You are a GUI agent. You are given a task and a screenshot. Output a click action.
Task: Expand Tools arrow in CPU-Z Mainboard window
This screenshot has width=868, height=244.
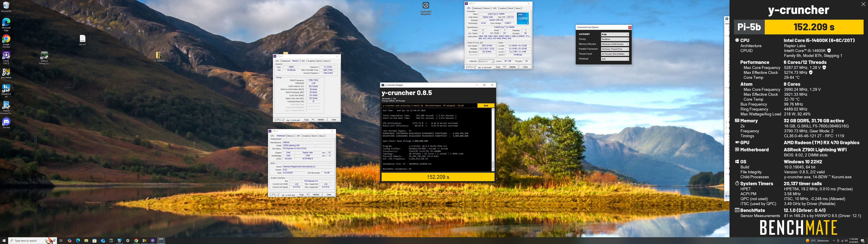coord(308,195)
